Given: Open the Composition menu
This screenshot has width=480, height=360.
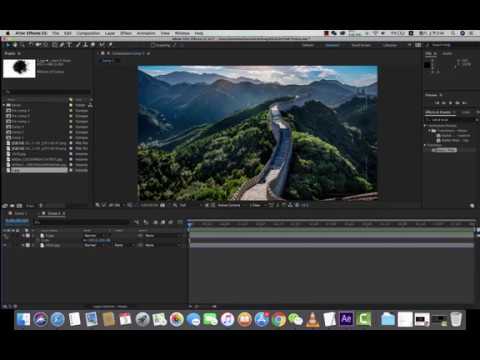Looking at the screenshot, I should (x=88, y=33).
